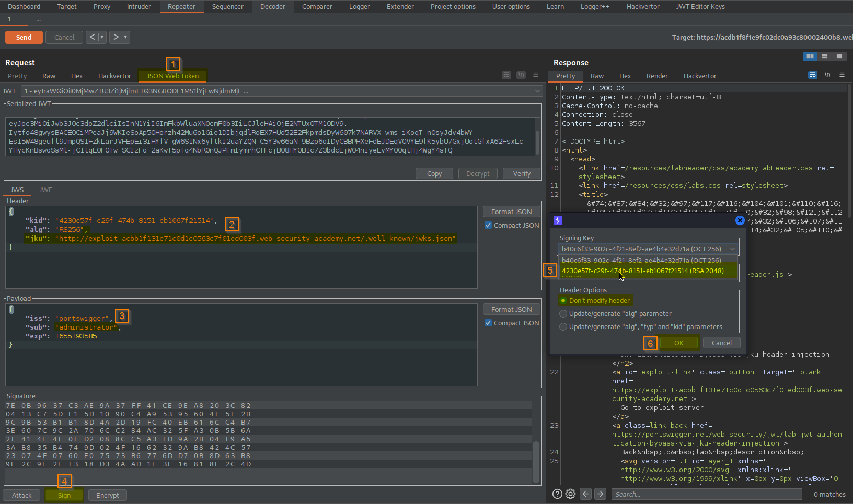The width and height of the screenshot is (853, 504).
Task: Open Request pane hamburger menu
Action: pos(536,75)
